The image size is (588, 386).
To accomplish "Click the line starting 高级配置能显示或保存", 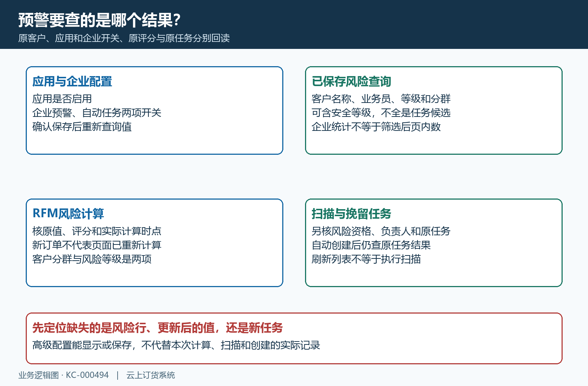I will coord(176,345).
